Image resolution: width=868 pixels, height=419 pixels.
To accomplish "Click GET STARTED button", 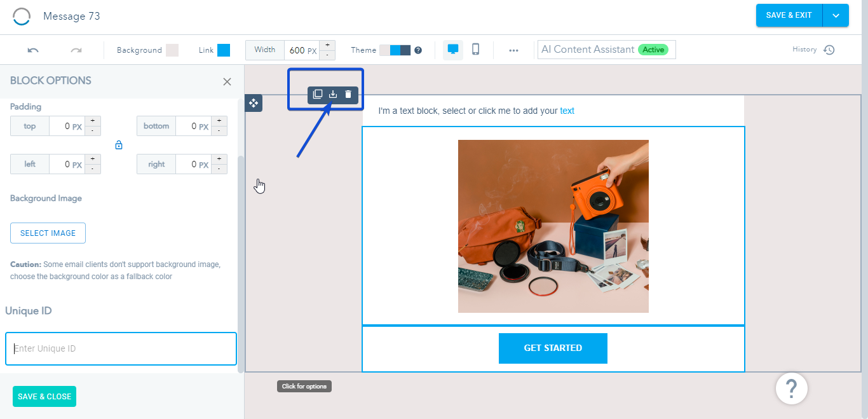I will point(553,348).
